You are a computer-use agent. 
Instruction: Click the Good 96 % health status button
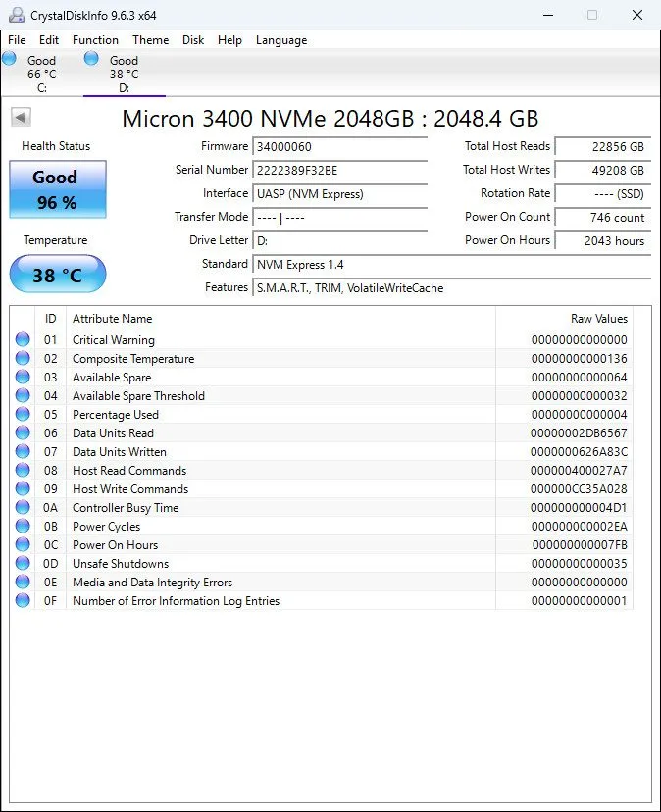[58, 189]
